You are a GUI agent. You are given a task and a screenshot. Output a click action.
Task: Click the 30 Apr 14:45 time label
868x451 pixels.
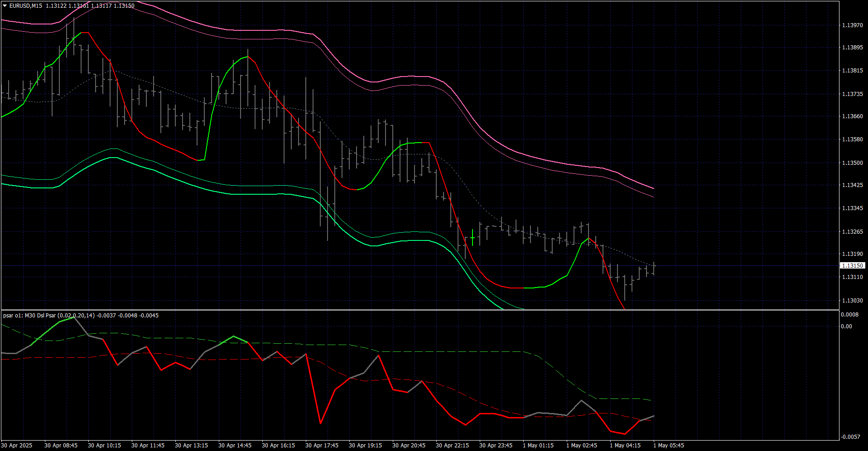(235, 446)
